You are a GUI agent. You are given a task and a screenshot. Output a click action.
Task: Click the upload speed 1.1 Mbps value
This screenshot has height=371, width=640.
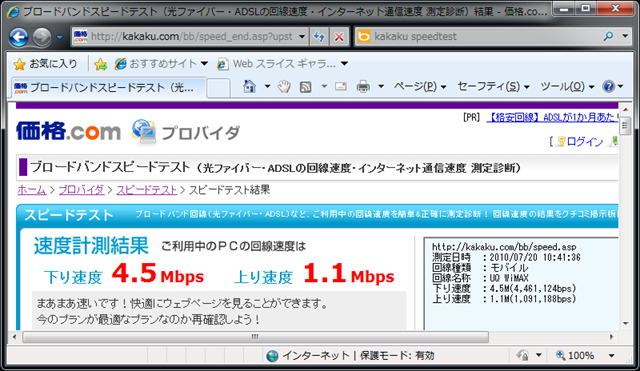point(349,273)
